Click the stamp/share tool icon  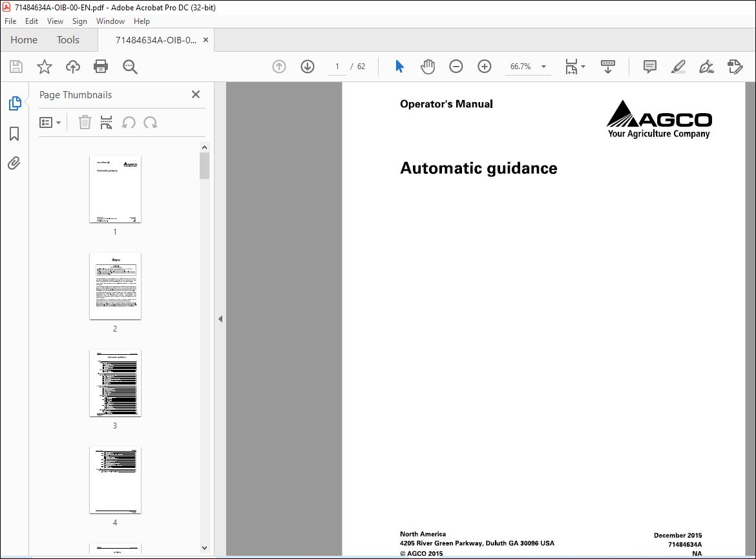[735, 67]
